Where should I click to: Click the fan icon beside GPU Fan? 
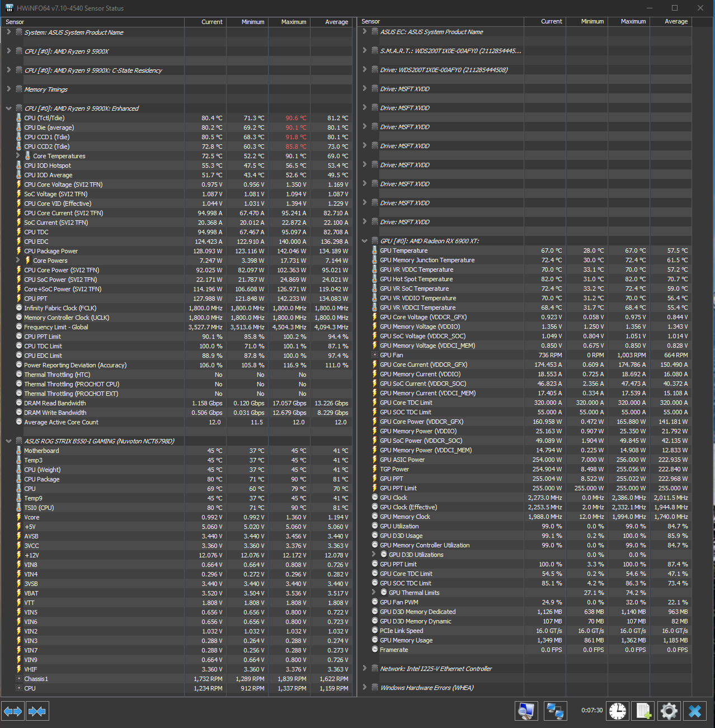click(x=375, y=355)
